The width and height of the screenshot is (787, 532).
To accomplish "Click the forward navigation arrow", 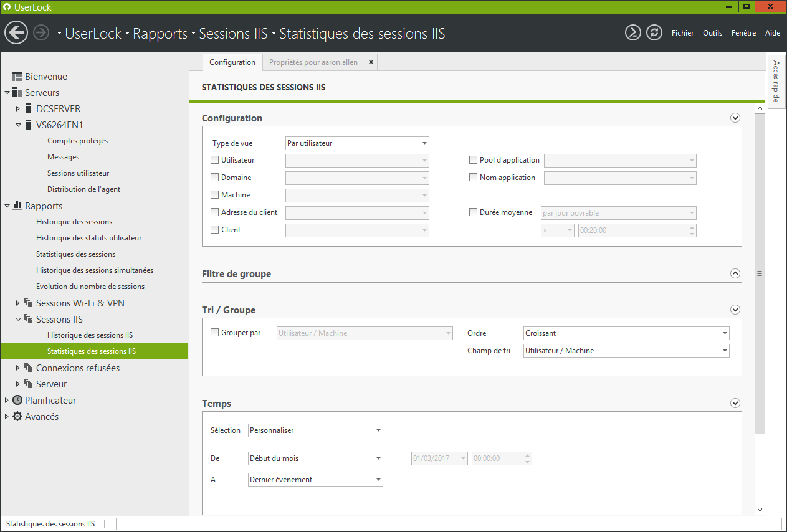I will (x=41, y=32).
